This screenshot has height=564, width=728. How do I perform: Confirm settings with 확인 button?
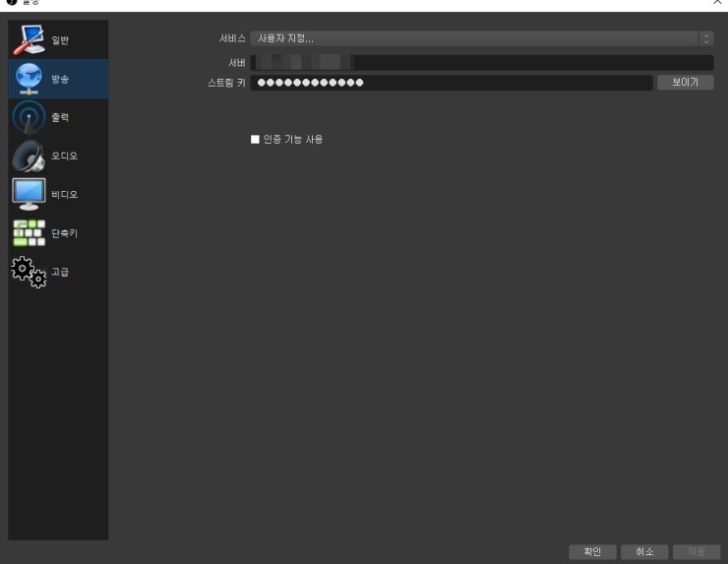[x=592, y=552]
